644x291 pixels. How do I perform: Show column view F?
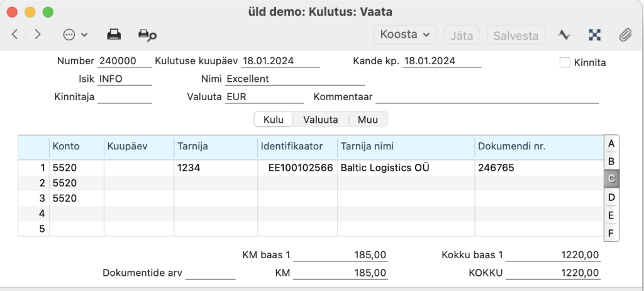pyautogui.click(x=611, y=234)
